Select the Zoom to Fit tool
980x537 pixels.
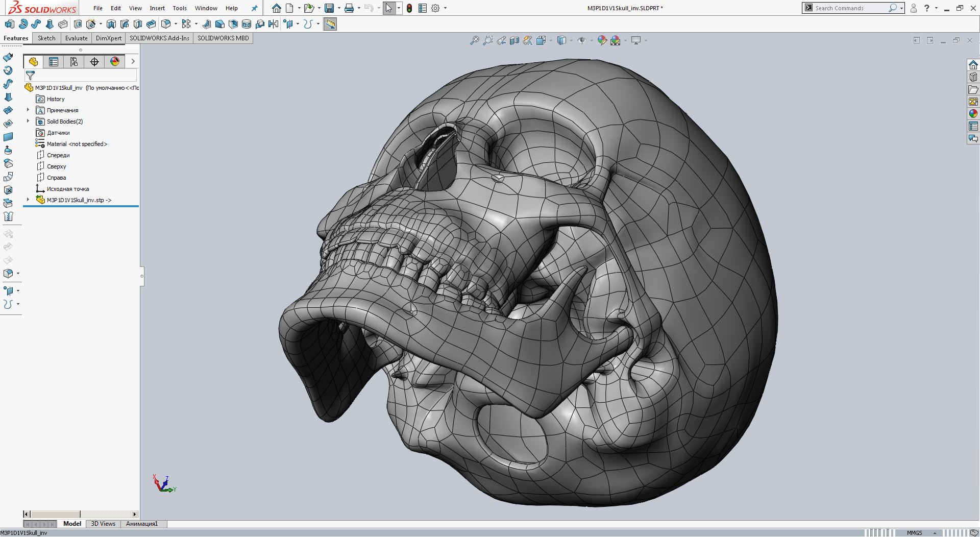point(474,40)
